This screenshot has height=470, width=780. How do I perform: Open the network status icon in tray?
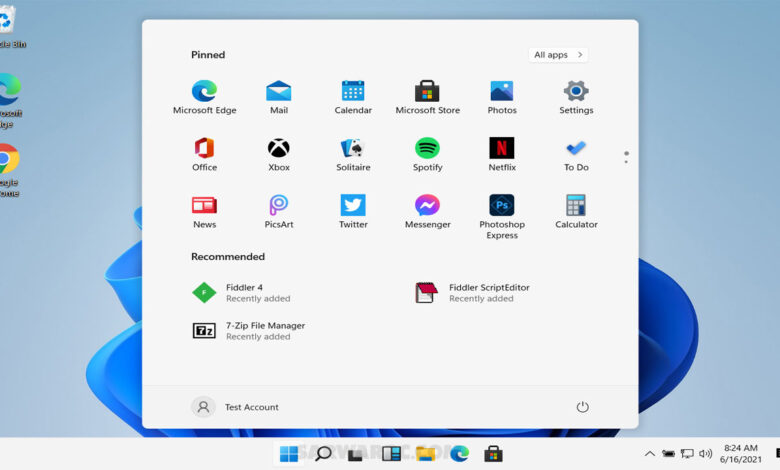(x=687, y=454)
